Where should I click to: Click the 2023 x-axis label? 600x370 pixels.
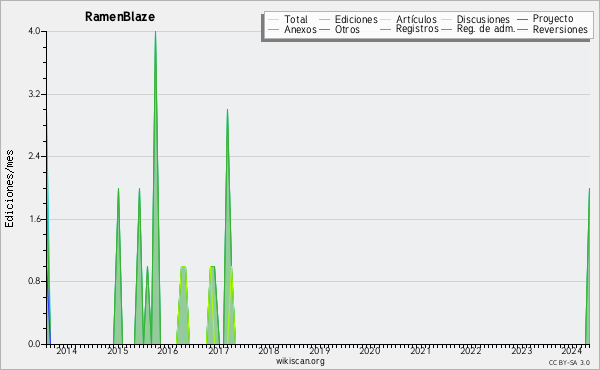522,351
